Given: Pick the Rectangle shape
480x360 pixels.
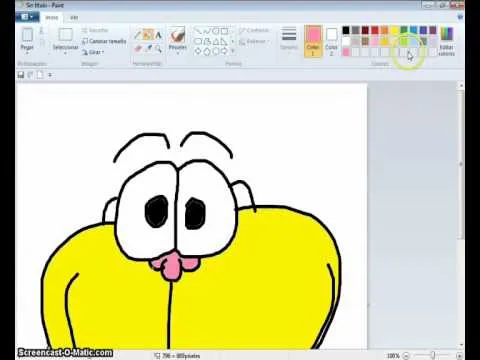Looking at the screenshot, I should pyautogui.click(x=224, y=31).
